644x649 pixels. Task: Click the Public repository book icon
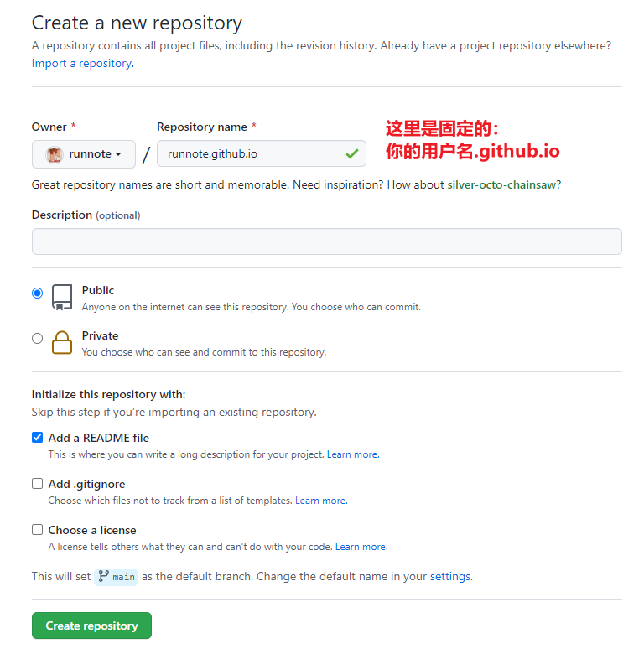62,298
